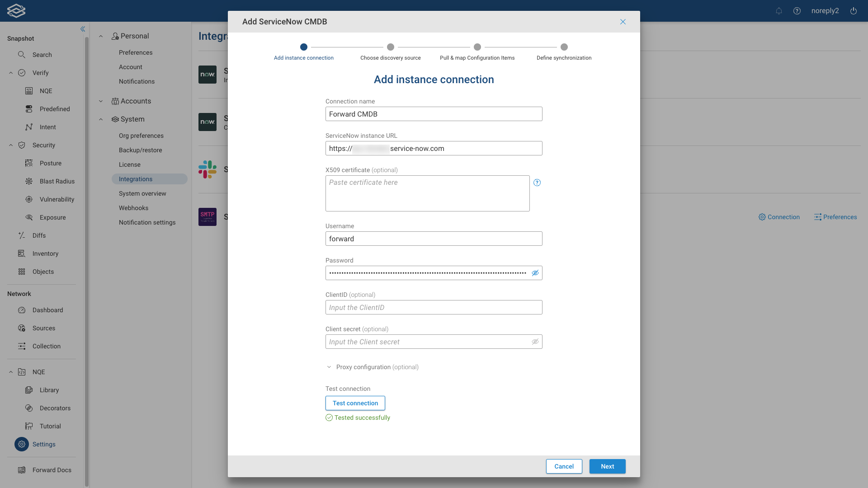Click the X509 certificate help icon
Image resolution: width=868 pixels, height=488 pixels.
538,183
